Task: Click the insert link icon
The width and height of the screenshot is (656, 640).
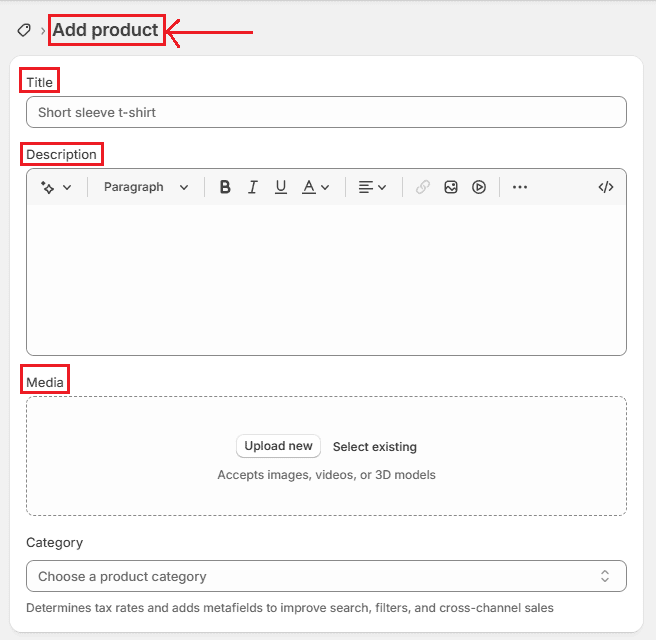Action: (423, 187)
